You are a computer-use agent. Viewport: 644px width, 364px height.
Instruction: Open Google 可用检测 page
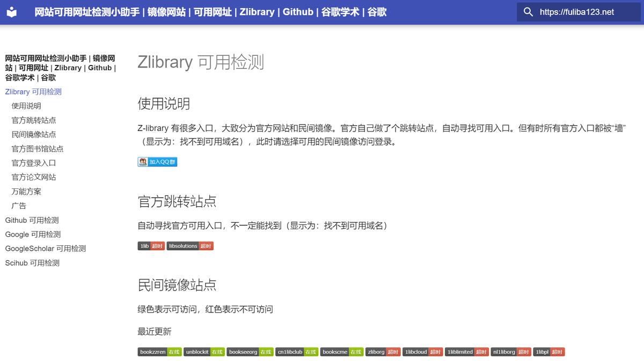pos(33,234)
